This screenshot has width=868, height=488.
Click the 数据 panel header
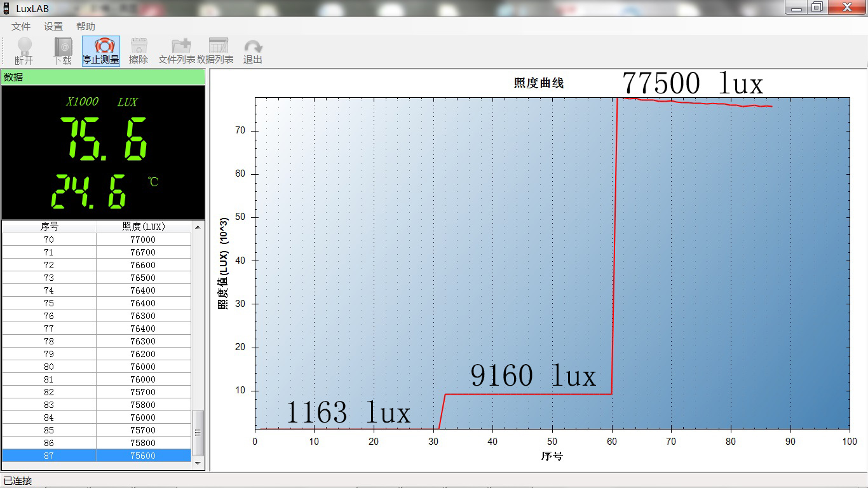point(103,77)
